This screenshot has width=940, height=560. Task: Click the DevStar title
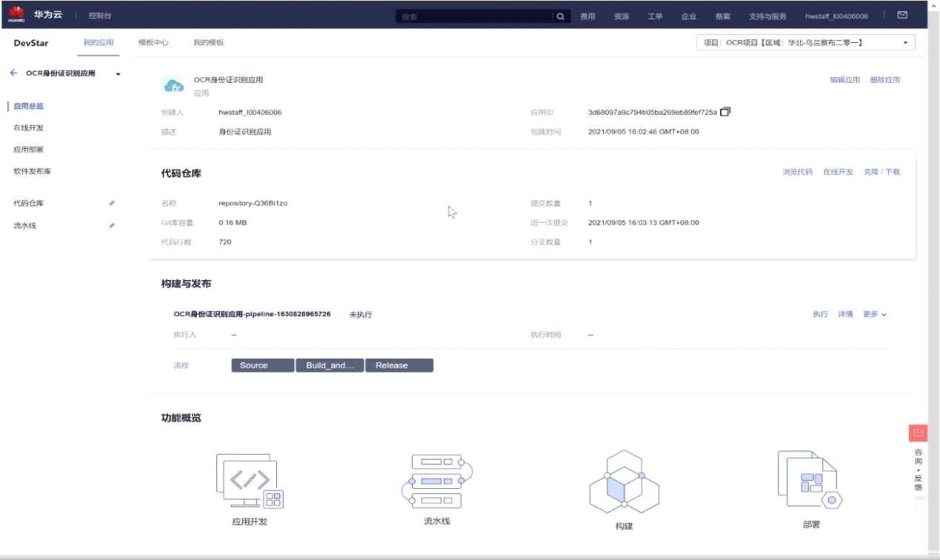pos(31,43)
